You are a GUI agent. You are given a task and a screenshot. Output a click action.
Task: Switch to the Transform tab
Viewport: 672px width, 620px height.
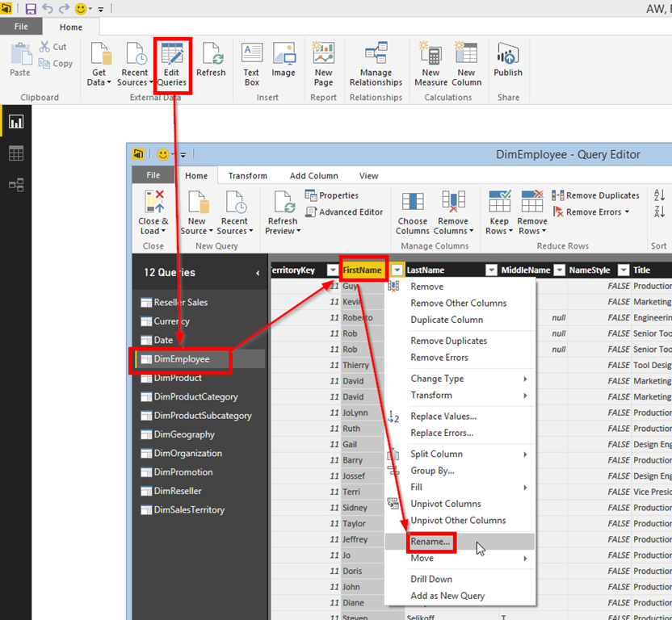pos(248,176)
